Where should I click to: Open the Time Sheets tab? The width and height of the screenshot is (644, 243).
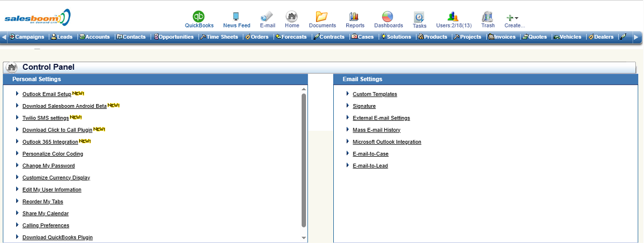[219, 37]
